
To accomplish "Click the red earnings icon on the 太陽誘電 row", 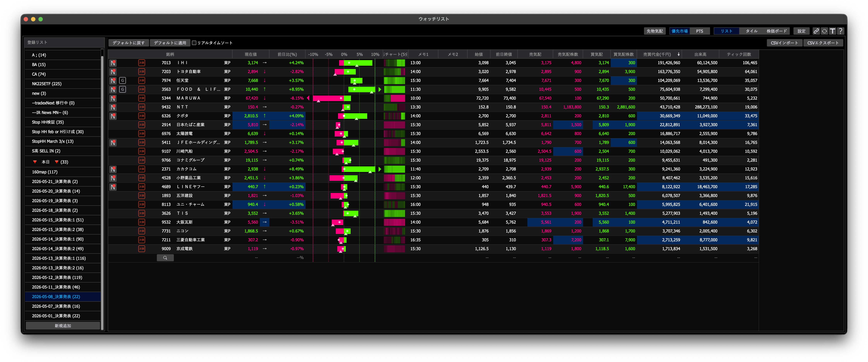I will point(142,133).
